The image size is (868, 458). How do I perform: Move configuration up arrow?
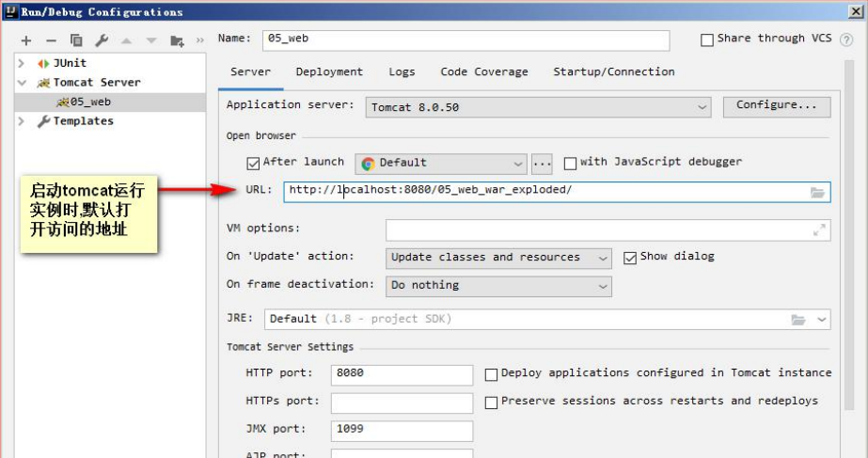coord(126,40)
